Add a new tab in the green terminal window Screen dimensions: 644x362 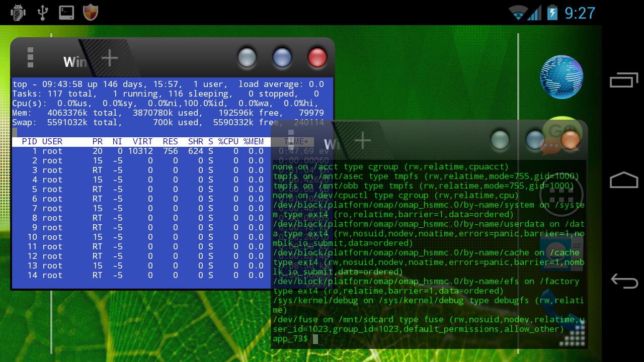click(363, 141)
